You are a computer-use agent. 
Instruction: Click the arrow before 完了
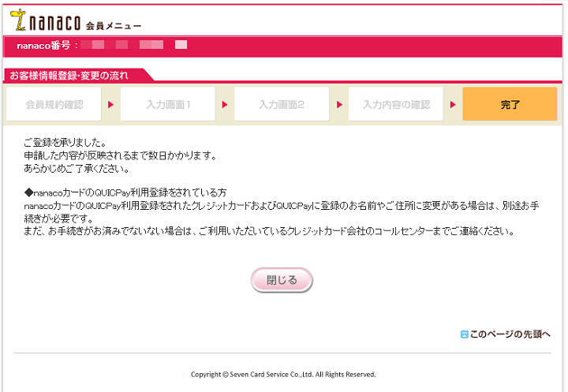coord(453,104)
